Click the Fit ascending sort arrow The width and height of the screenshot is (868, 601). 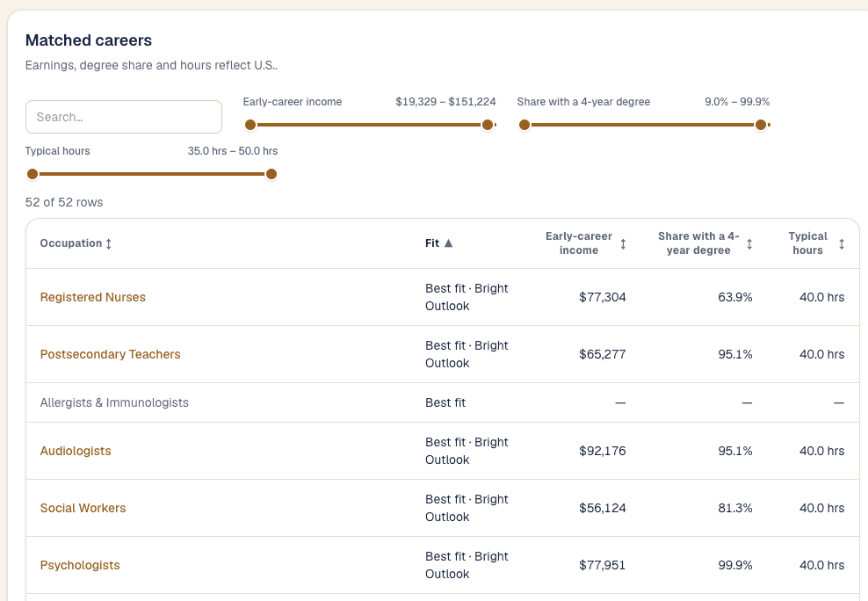pyautogui.click(x=448, y=243)
